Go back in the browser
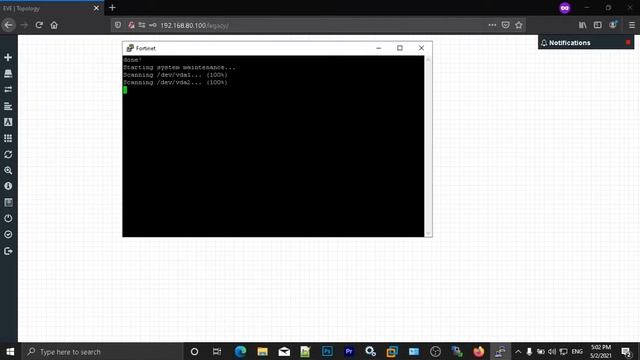640x360 pixels. (8, 25)
